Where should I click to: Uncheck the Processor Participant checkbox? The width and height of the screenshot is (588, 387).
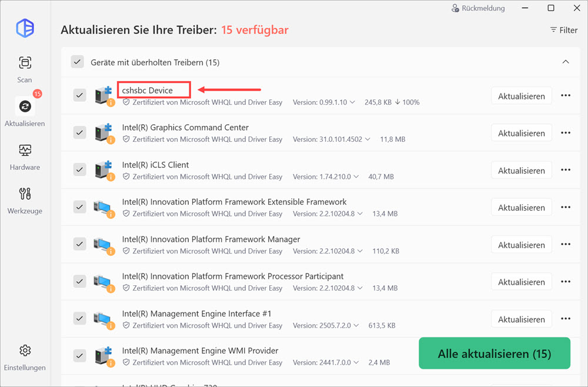pyautogui.click(x=79, y=281)
